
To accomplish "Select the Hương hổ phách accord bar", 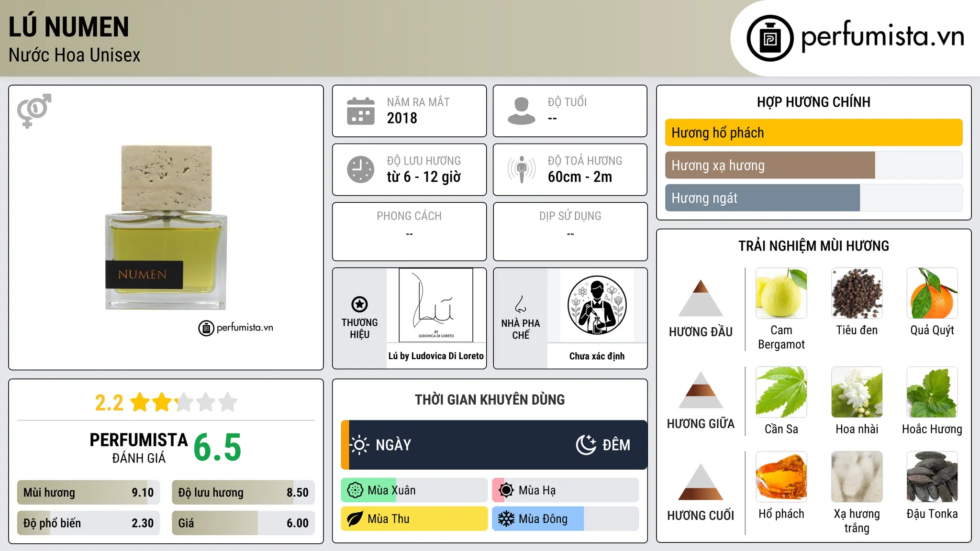I will point(814,132).
